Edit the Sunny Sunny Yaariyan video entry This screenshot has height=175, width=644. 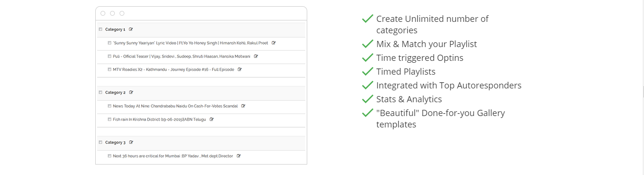click(274, 43)
